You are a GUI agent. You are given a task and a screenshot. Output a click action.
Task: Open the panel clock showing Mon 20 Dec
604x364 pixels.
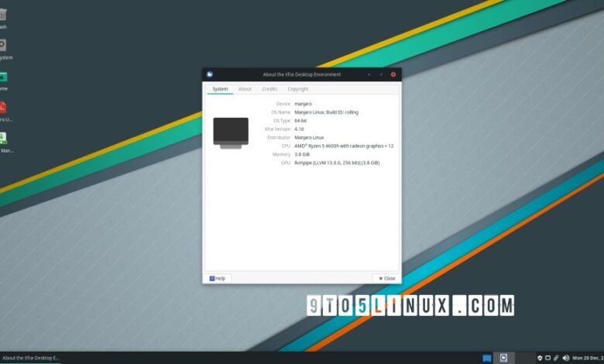(589, 359)
